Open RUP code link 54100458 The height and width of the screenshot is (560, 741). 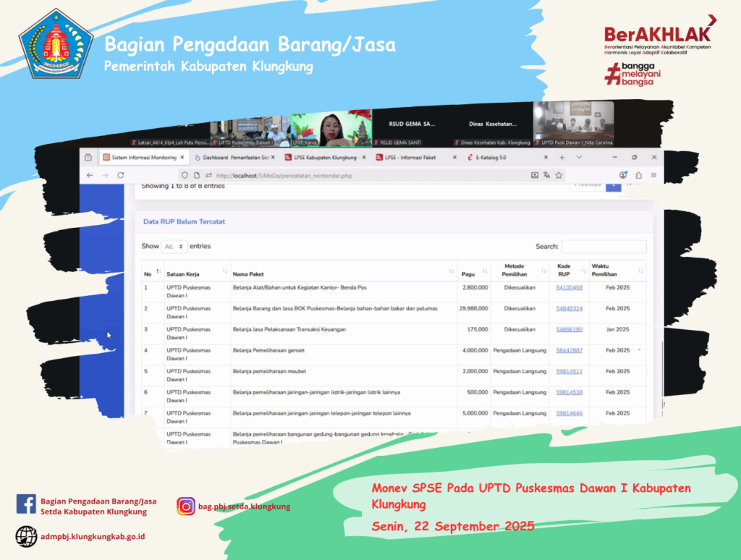coord(569,288)
